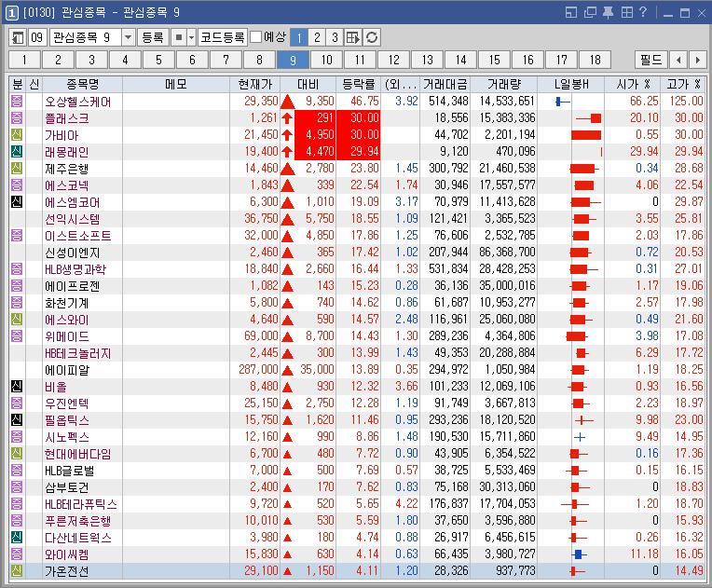Screen dimensions: 712x588
Task: Sort by the 현재가 column header
Action: coord(255,84)
